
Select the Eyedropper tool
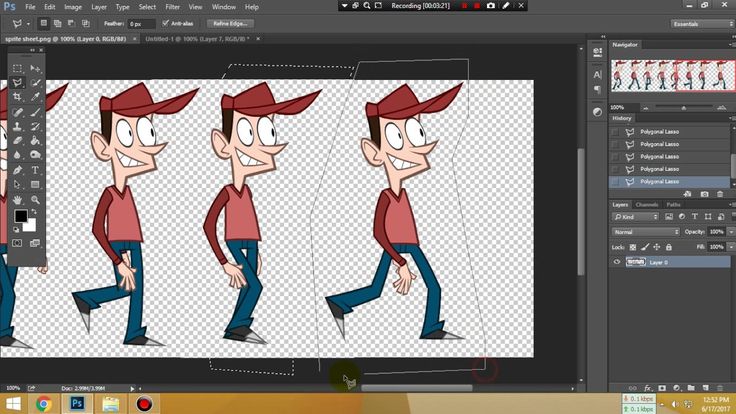pyautogui.click(x=35, y=98)
